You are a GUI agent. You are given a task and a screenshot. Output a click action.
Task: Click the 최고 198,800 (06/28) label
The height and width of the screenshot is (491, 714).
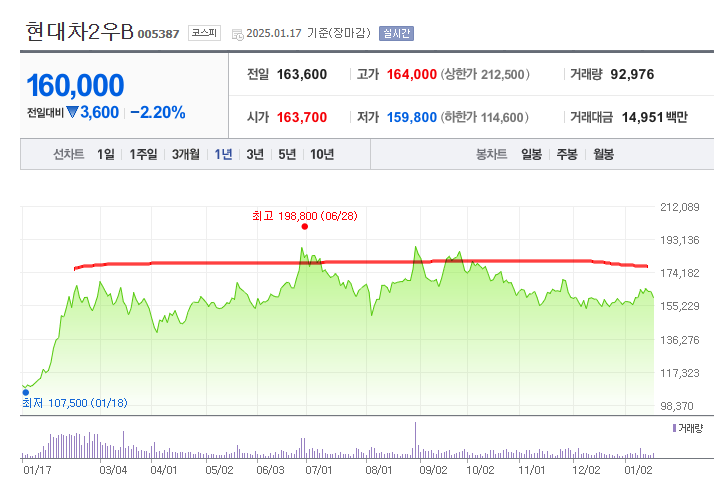[305, 216]
